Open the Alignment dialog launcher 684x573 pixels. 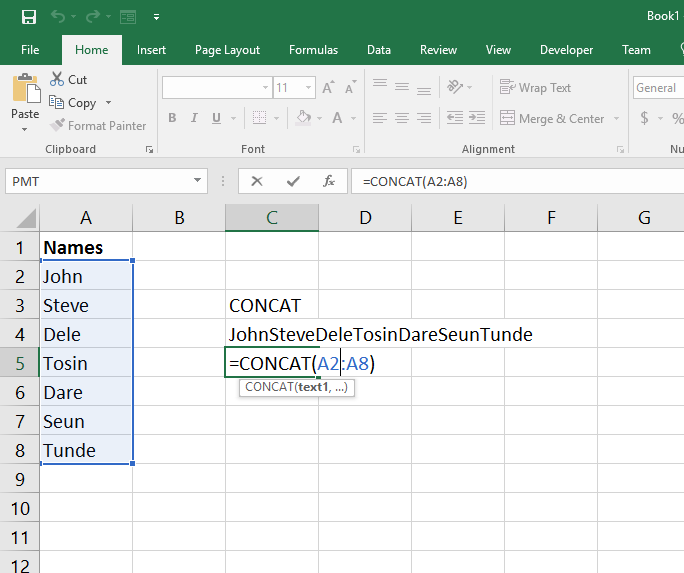[x=620, y=150]
